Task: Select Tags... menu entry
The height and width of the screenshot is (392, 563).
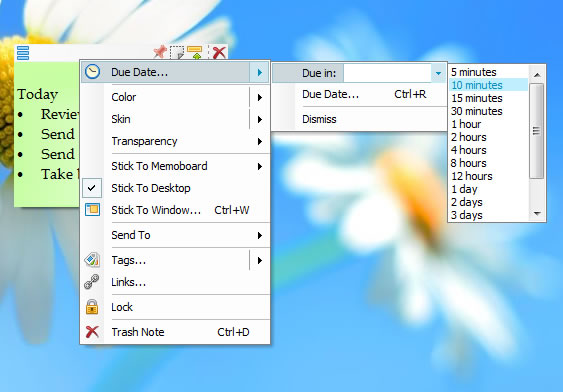Action: (x=175, y=260)
